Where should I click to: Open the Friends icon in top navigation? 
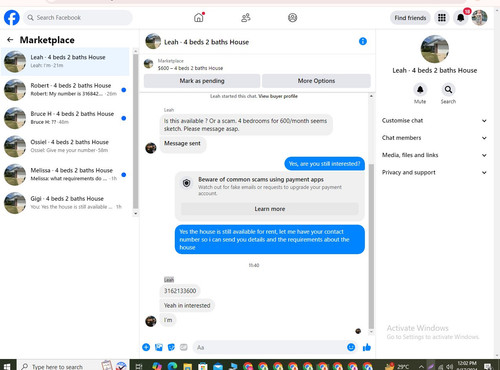pyautogui.click(x=246, y=17)
